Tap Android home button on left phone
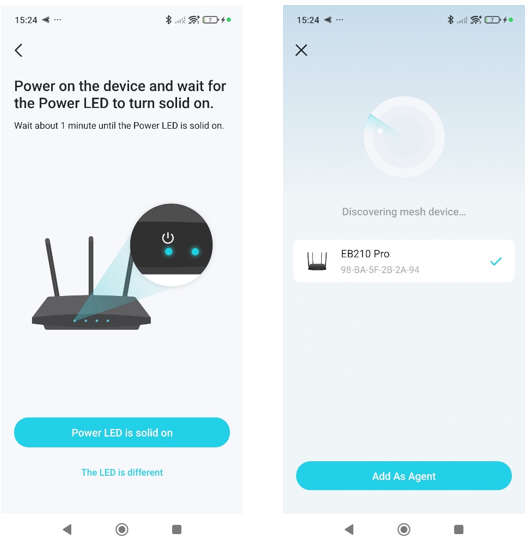 122,529
